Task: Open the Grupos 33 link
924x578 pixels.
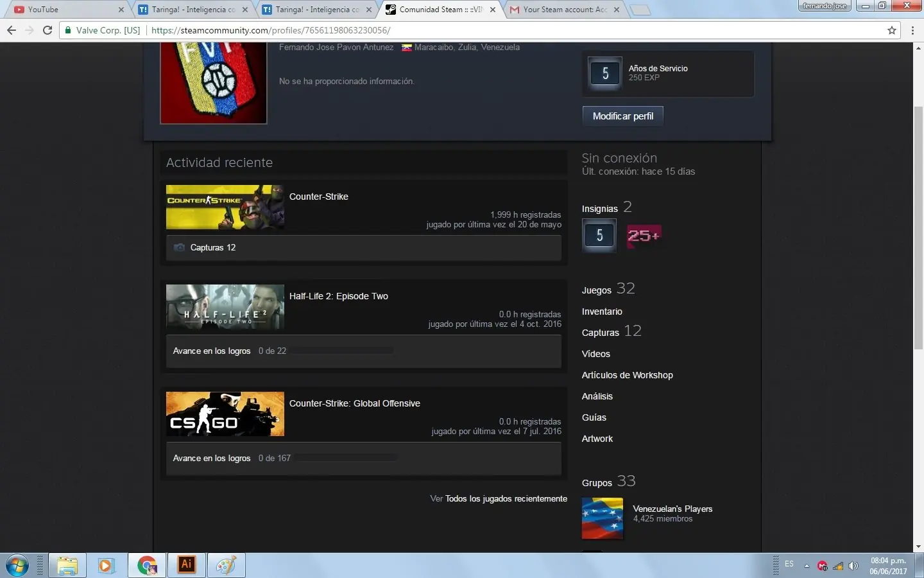Action: (609, 482)
